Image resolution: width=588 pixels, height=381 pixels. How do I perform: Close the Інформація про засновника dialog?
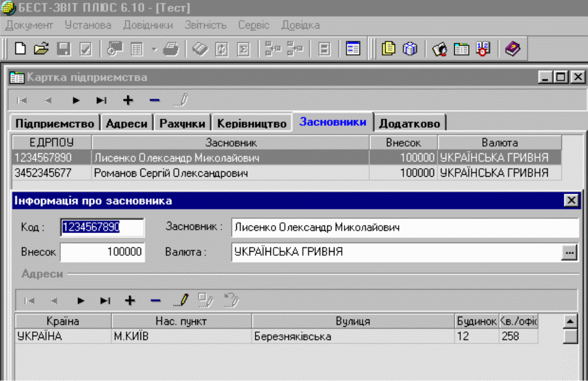click(x=571, y=200)
